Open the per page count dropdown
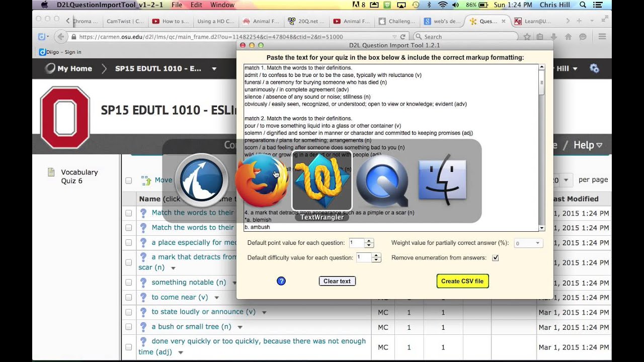 tap(566, 180)
